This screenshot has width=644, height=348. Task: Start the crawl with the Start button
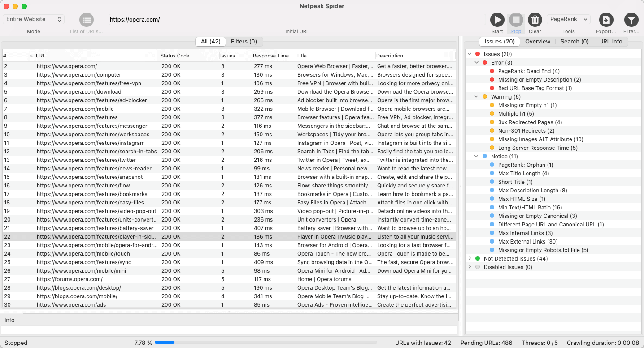tap(497, 20)
